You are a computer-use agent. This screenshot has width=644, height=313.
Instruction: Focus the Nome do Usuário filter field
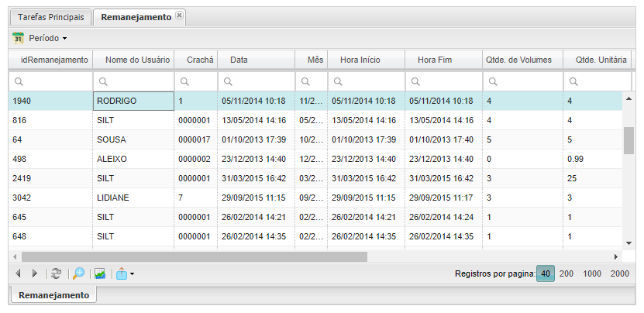[x=133, y=82]
